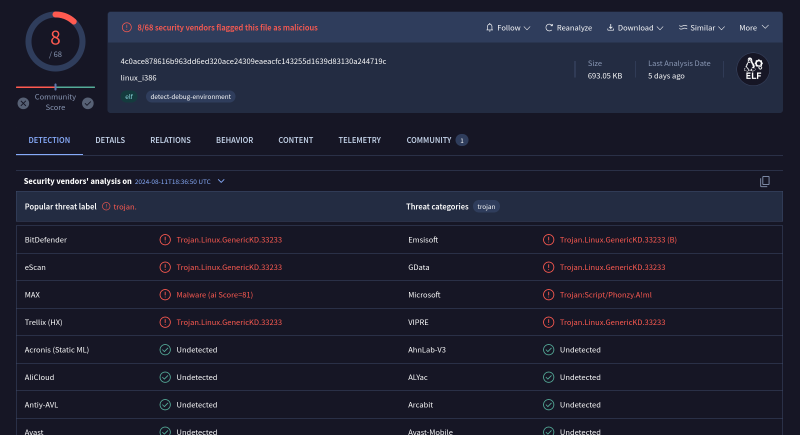Click the green check icon for AliCloud
This screenshot has width=800, height=435.
click(165, 377)
